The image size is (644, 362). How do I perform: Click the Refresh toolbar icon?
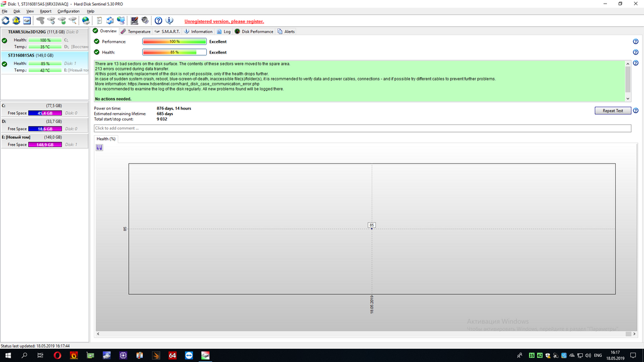coord(6,21)
